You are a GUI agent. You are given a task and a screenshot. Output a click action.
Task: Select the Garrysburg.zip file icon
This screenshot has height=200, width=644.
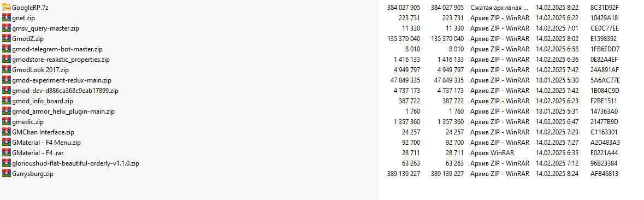[x=6, y=174]
